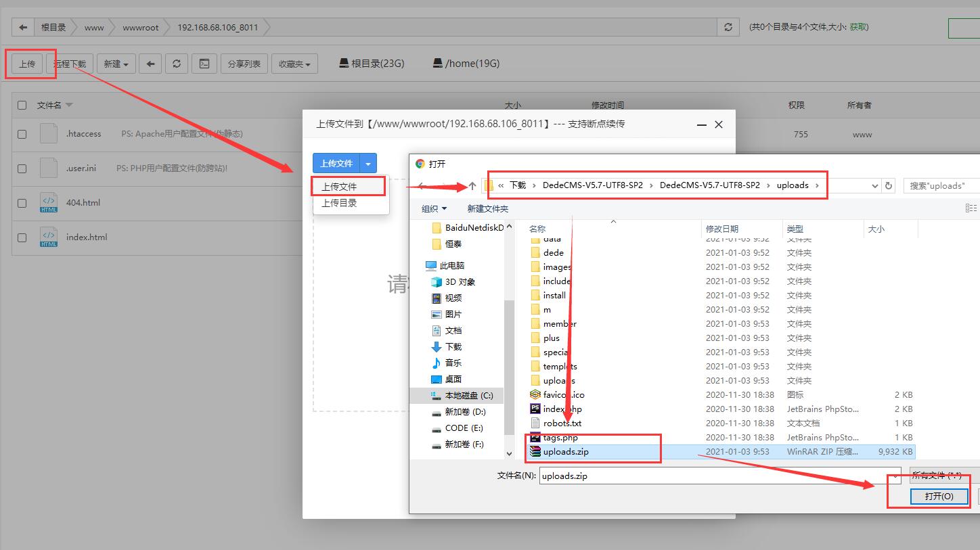Expand the 新建 dropdown
Screen dimensions: 980x550
116,63
